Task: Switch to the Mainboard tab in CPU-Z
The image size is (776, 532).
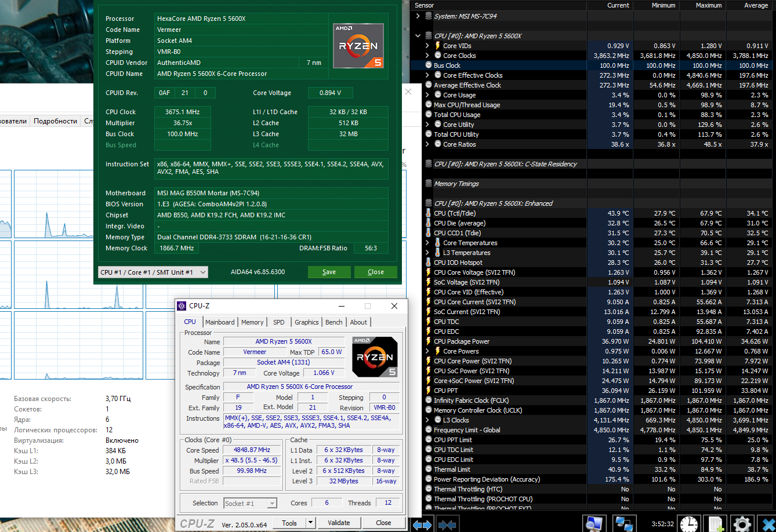Action: coord(220,322)
